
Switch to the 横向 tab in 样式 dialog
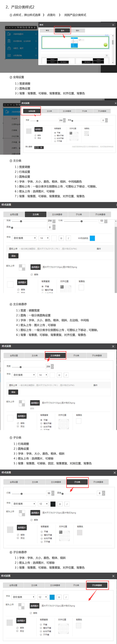point(77,31)
